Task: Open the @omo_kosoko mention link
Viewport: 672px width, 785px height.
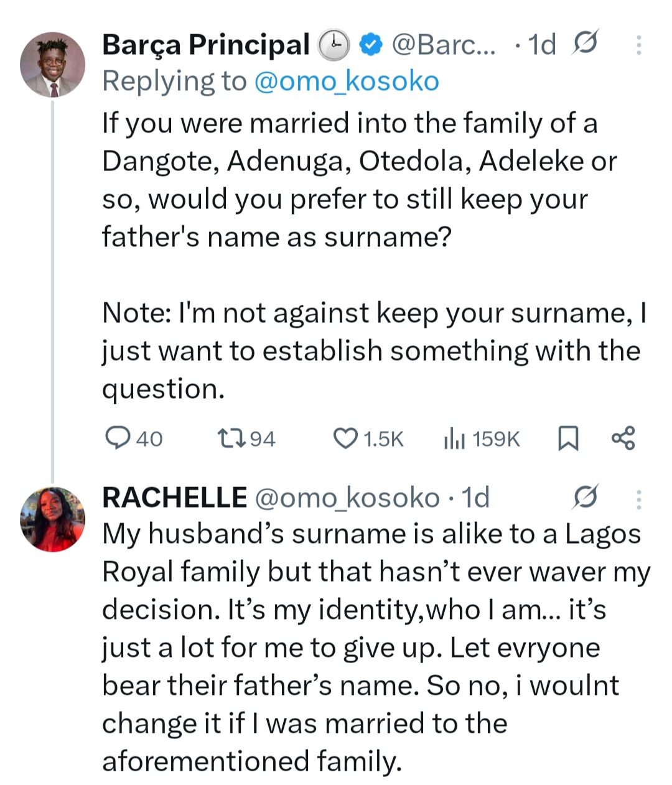Action: [347, 81]
